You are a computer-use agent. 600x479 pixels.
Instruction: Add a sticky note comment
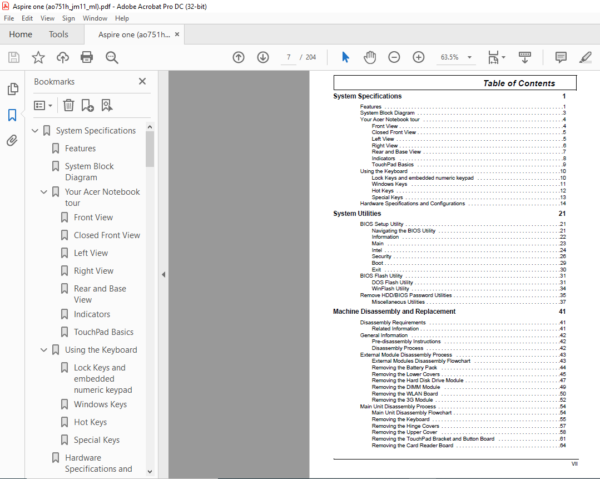(x=561, y=57)
